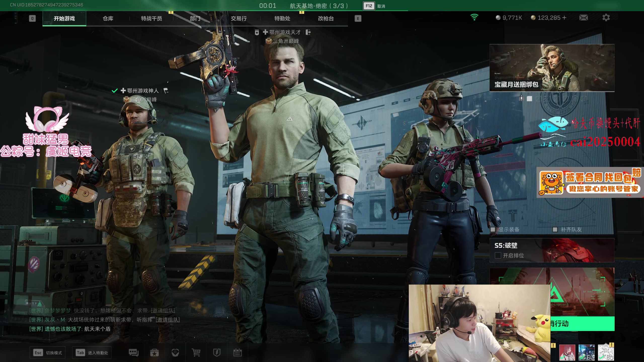The image size is (644, 362).
Task: Open the S5:破壁 season banner
Action: click(x=552, y=250)
